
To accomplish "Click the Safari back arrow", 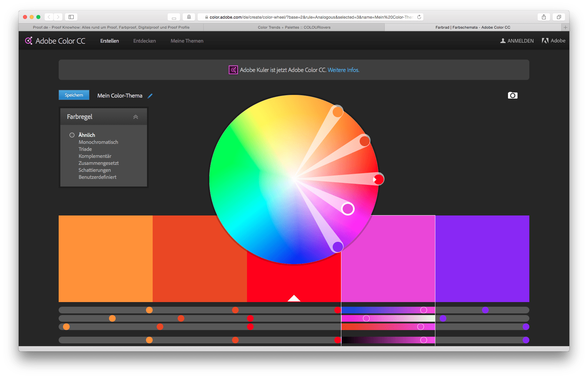I will [x=49, y=17].
